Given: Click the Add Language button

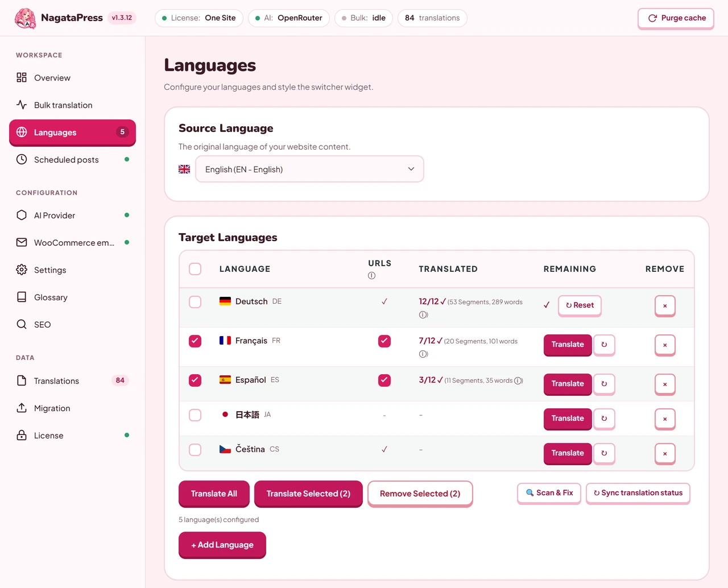Looking at the screenshot, I should pos(222,545).
